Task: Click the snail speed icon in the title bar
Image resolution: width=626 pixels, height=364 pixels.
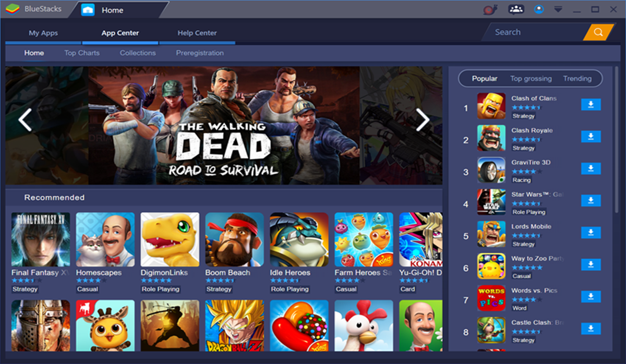Action: 489,9
